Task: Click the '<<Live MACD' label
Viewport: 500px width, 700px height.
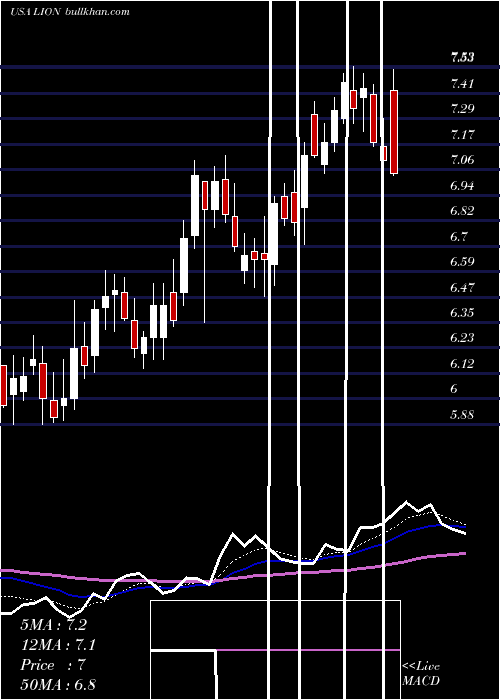Action: 421,673
